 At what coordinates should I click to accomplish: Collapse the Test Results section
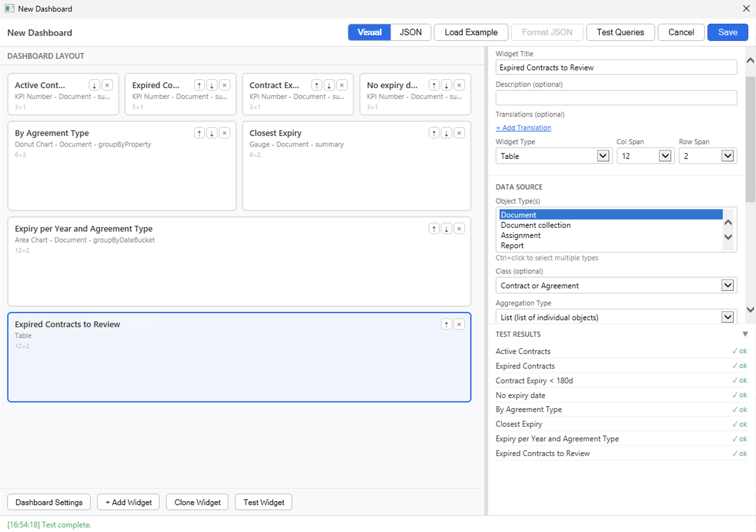coord(745,334)
